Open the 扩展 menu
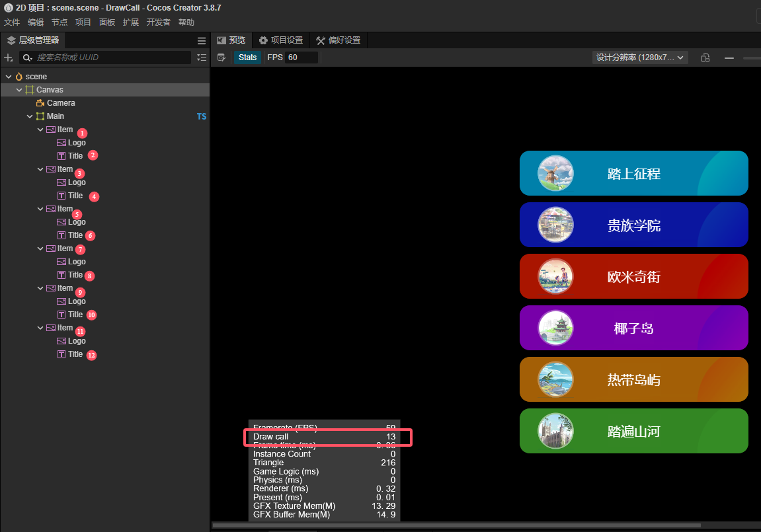 (x=130, y=22)
